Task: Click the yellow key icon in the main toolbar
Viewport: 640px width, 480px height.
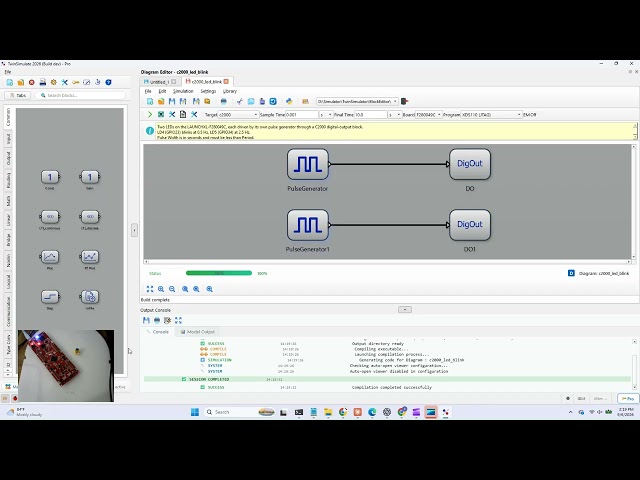Action: coord(76,82)
